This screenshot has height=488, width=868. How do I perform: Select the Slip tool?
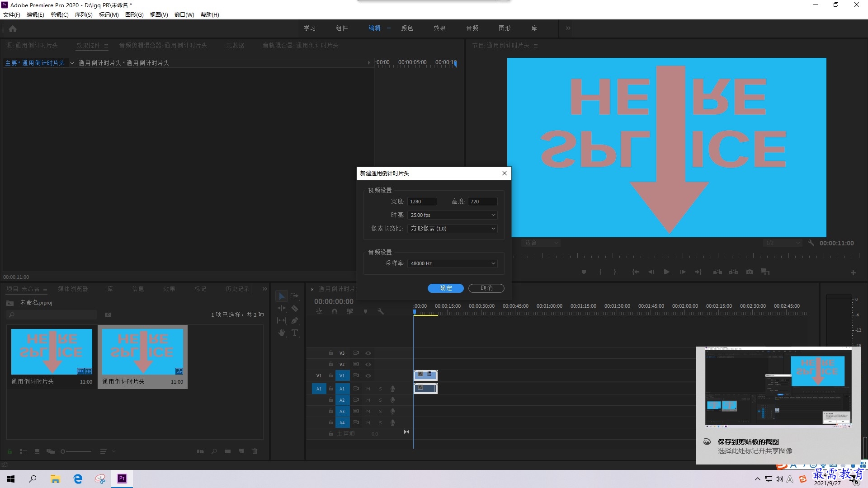click(282, 320)
